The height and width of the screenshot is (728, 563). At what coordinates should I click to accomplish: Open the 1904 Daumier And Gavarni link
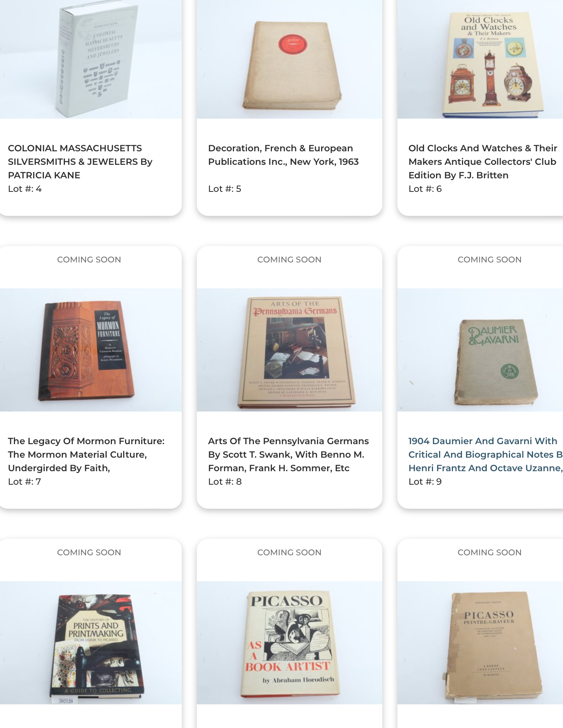485,454
